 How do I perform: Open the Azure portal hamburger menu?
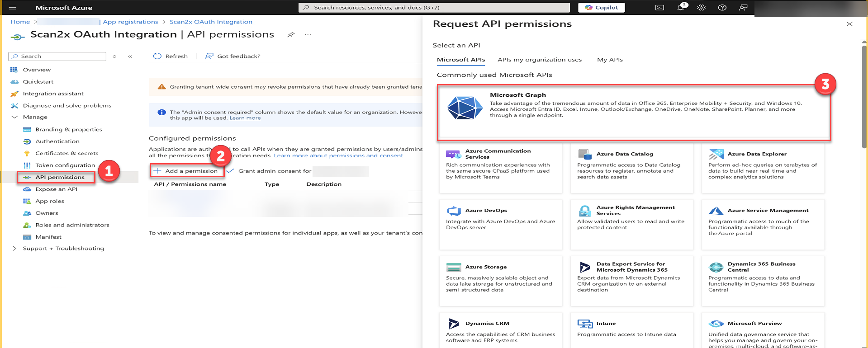pyautogui.click(x=12, y=8)
